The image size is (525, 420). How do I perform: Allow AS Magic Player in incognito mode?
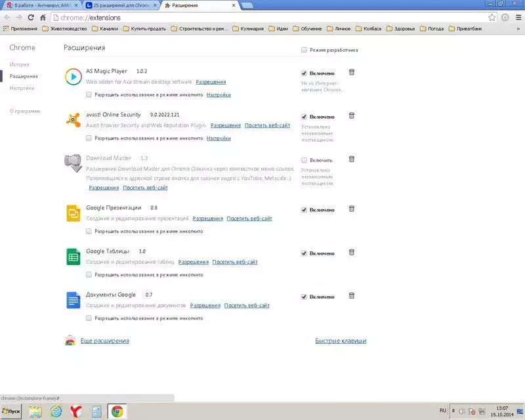tap(89, 94)
